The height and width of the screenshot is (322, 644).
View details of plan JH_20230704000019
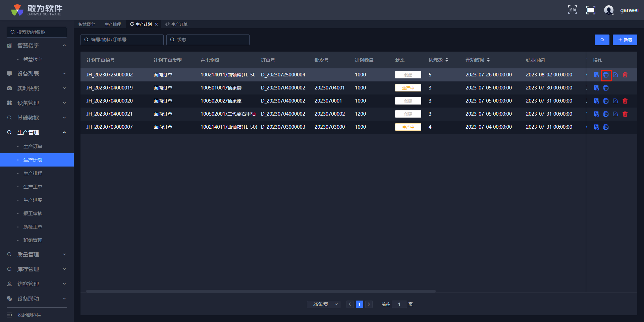(x=596, y=88)
